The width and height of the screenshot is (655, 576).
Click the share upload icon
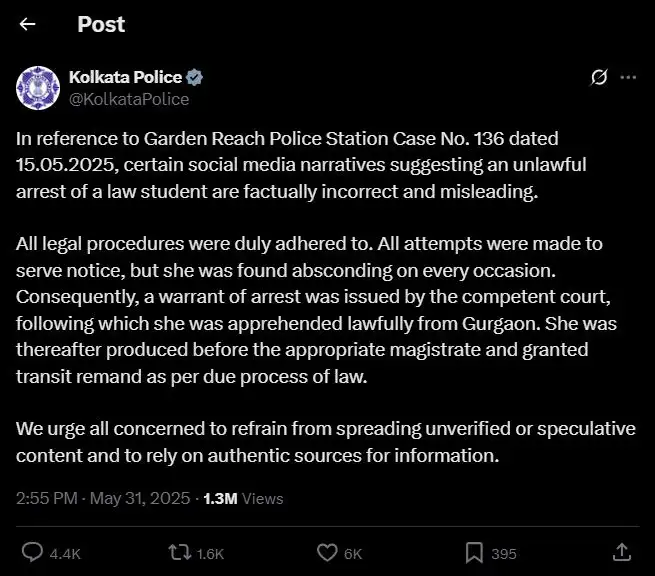point(621,552)
